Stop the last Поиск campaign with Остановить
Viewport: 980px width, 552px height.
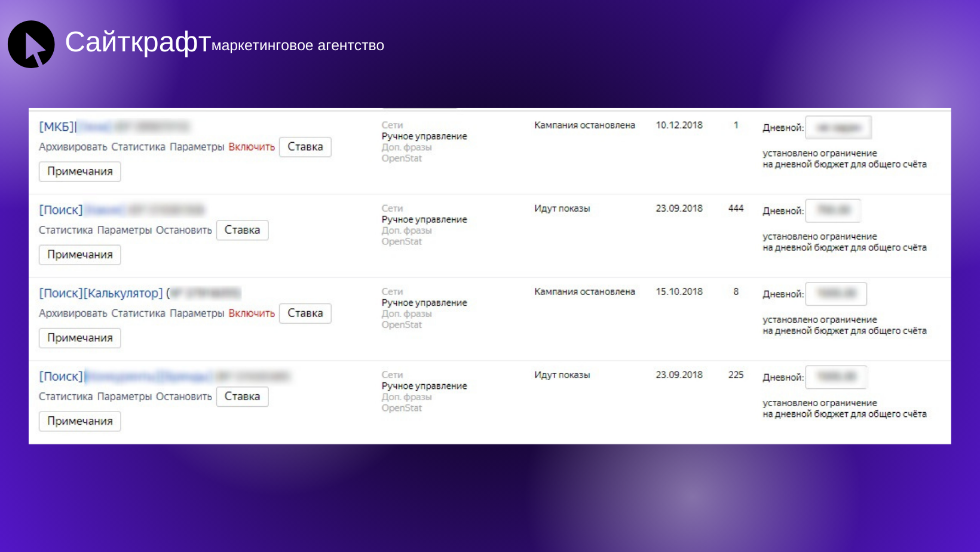[183, 397]
